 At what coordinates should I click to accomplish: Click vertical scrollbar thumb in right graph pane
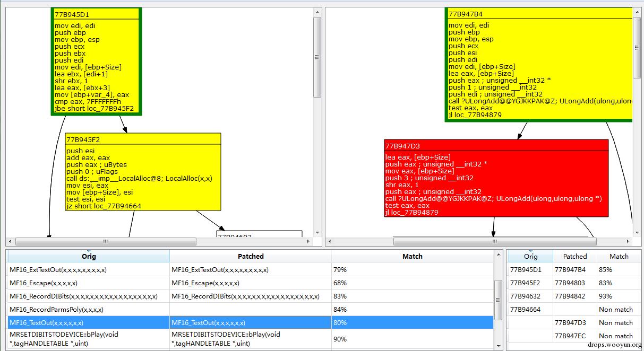point(637,47)
